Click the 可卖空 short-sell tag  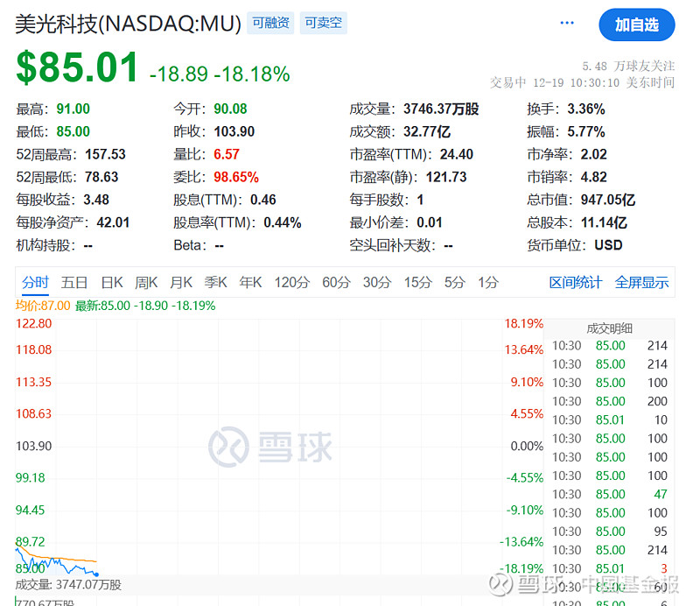click(x=323, y=23)
